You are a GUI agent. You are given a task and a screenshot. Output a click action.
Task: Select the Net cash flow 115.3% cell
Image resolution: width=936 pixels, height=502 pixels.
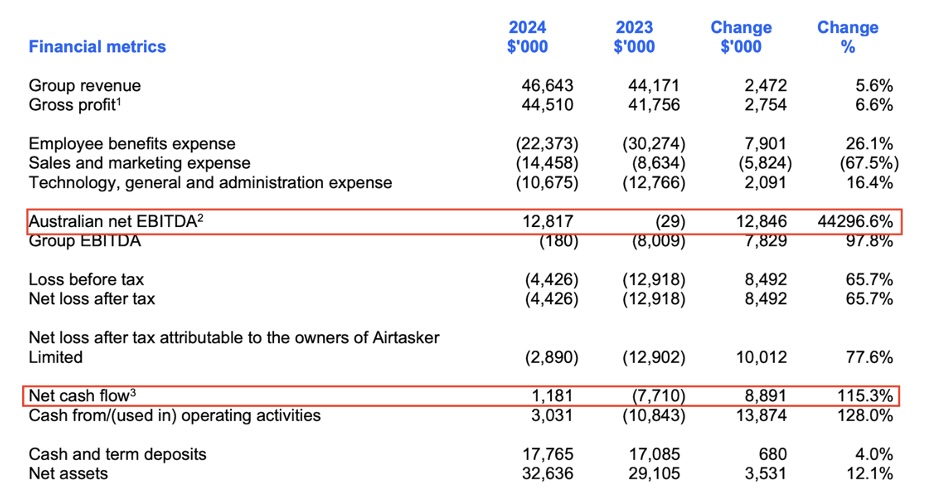866,396
